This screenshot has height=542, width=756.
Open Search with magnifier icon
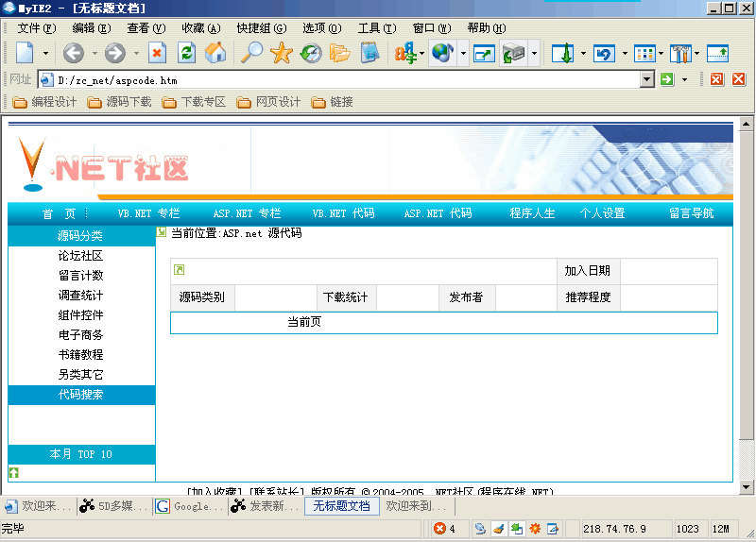tap(251, 54)
